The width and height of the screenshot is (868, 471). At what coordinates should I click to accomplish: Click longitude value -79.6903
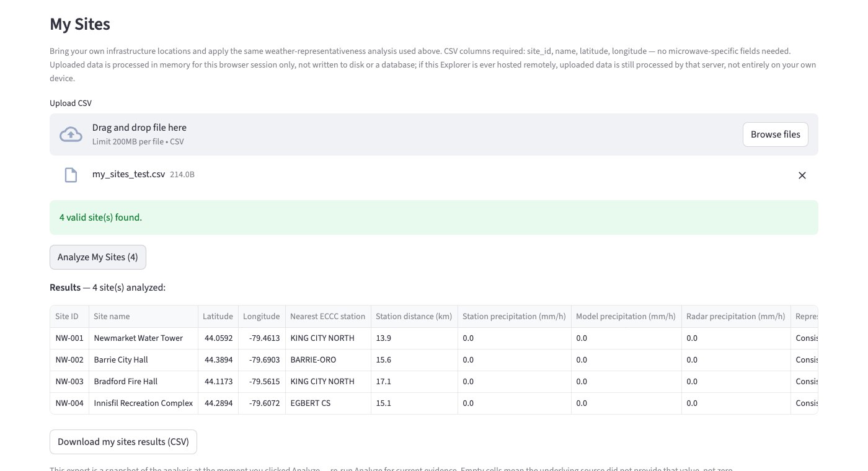pyautogui.click(x=262, y=360)
